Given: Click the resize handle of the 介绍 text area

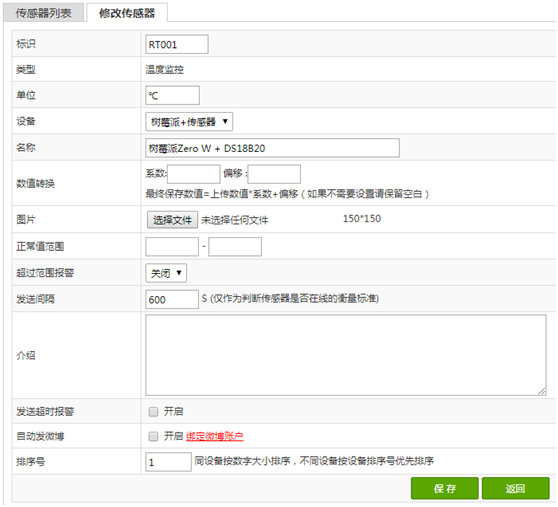Looking at the screenshot, I should click(x=542, y=391).
